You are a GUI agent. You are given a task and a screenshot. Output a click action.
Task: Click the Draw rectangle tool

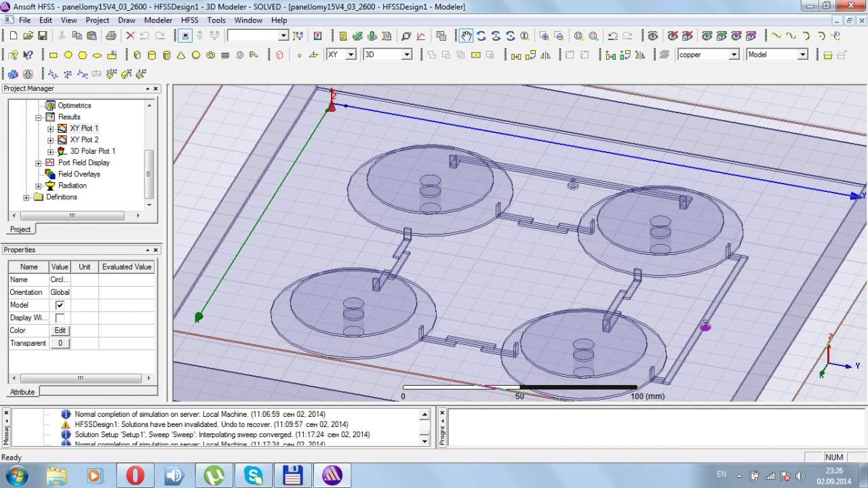(x=54, y=55)
